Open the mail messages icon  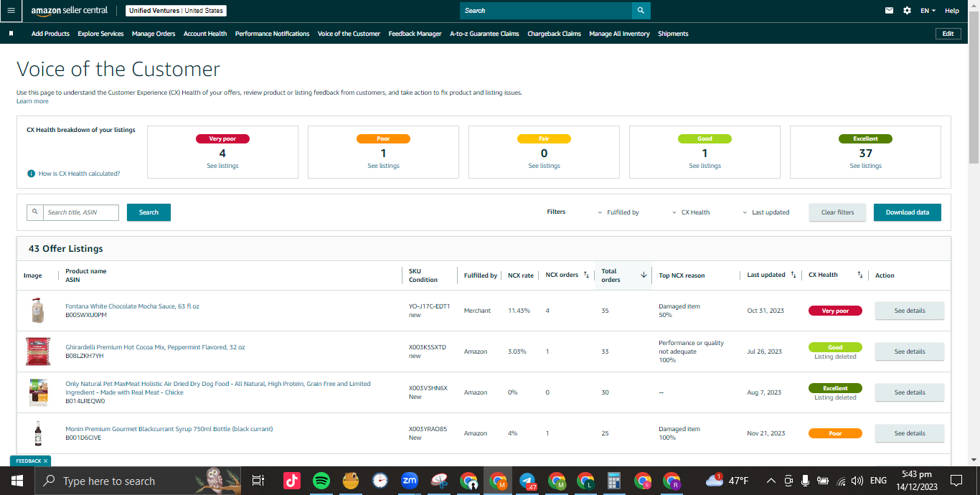[x=890, y=11]
